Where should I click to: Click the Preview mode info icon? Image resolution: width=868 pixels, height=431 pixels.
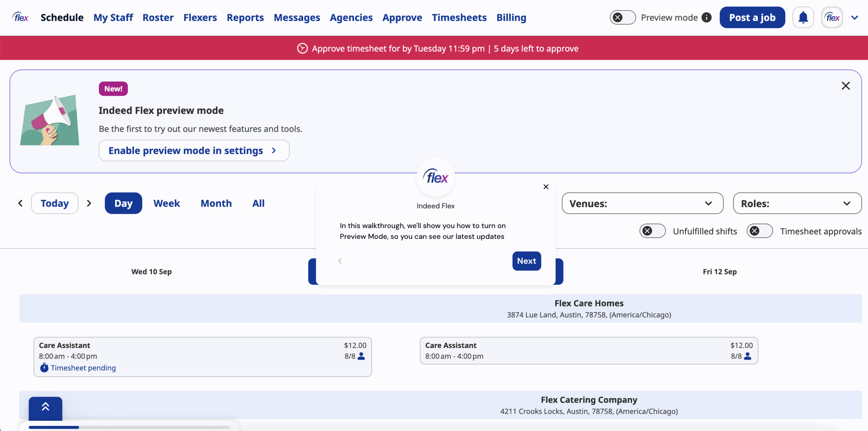click(x=707, y=17)
